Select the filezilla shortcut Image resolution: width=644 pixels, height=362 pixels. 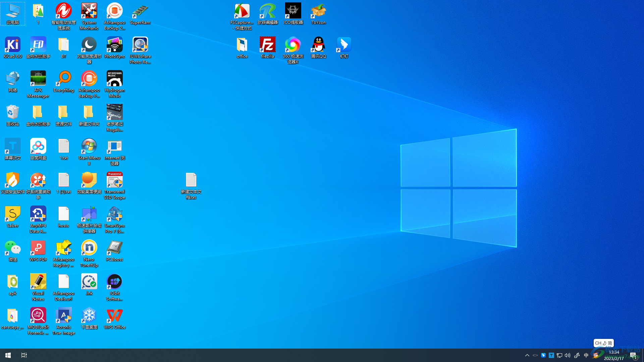pos(268,48)
